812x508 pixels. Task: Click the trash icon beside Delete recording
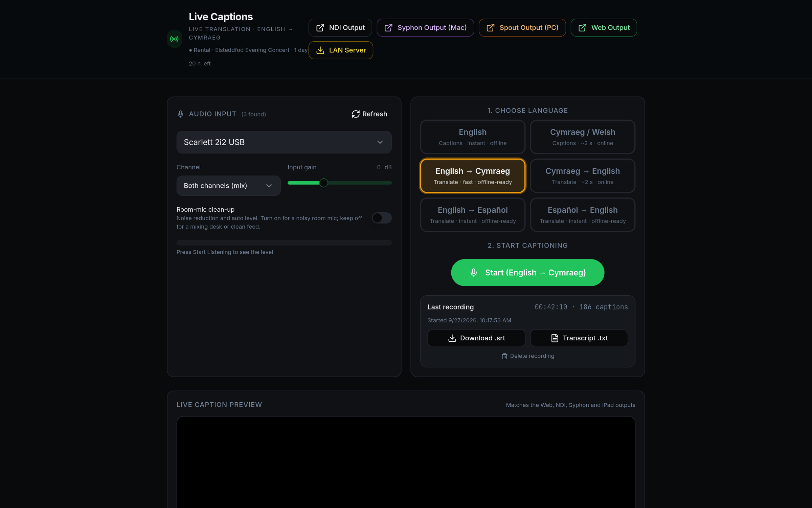click(x=504, y=356)
